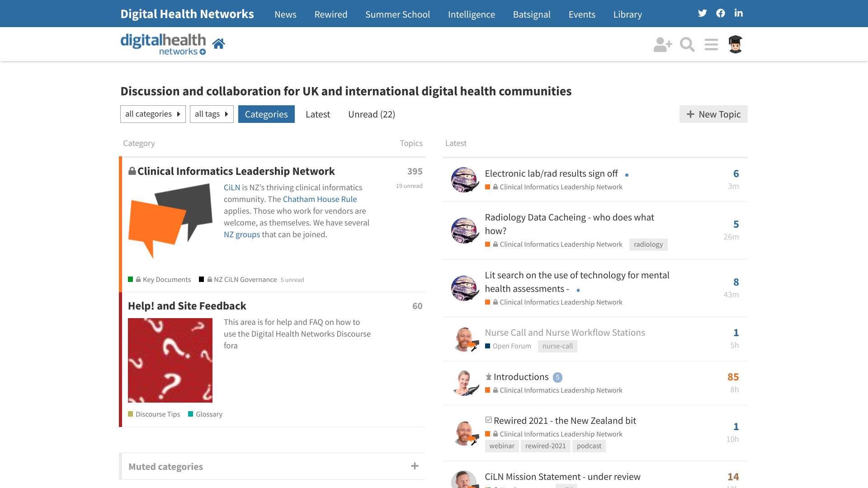The height and width of the screenshot is (488, 868).
Task: Click green Key Documents subcategory swatch
Action: (131, 280)
